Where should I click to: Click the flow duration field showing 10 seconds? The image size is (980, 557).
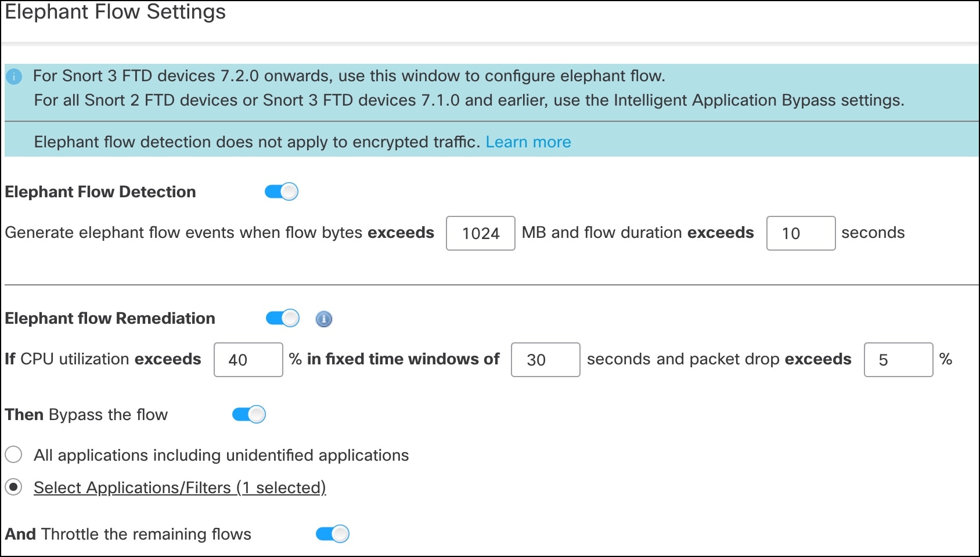(x=801, y=233)
